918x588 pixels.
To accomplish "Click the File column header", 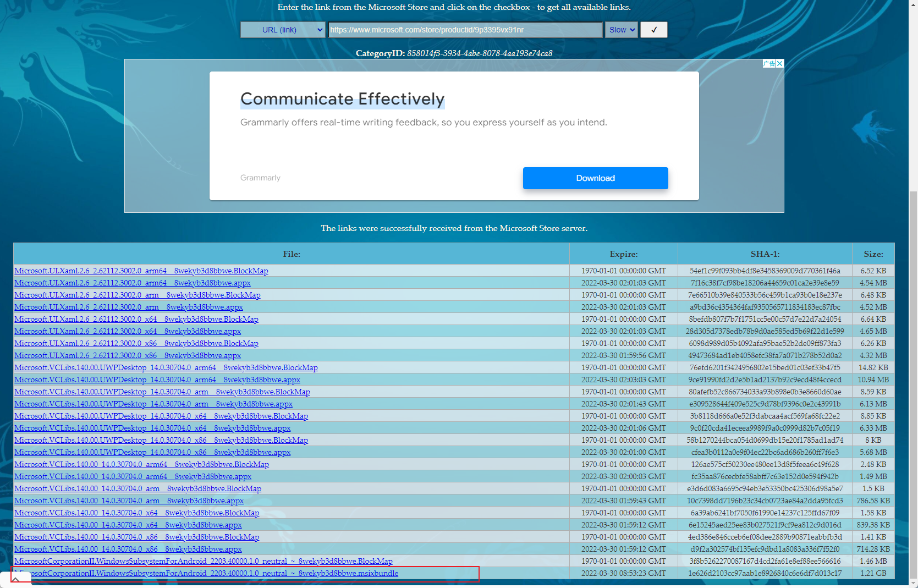I will (x=292, y=254).
